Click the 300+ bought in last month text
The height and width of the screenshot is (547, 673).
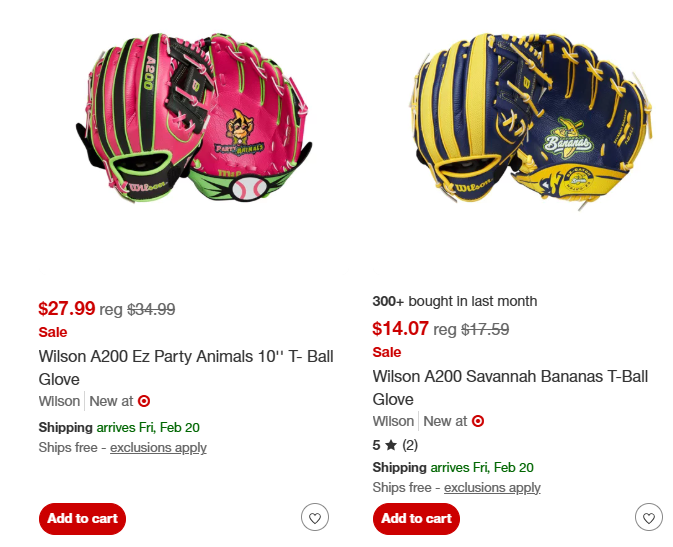click(454, 301)
